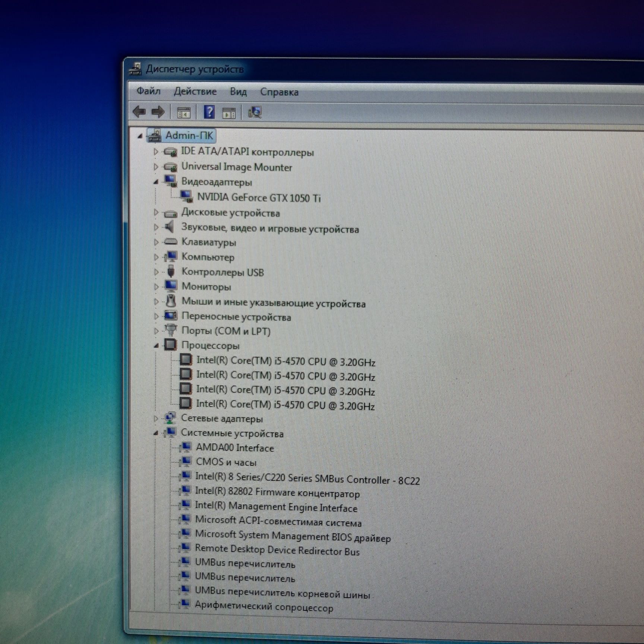Click the Порты (COM и LPT) icon

171,330
